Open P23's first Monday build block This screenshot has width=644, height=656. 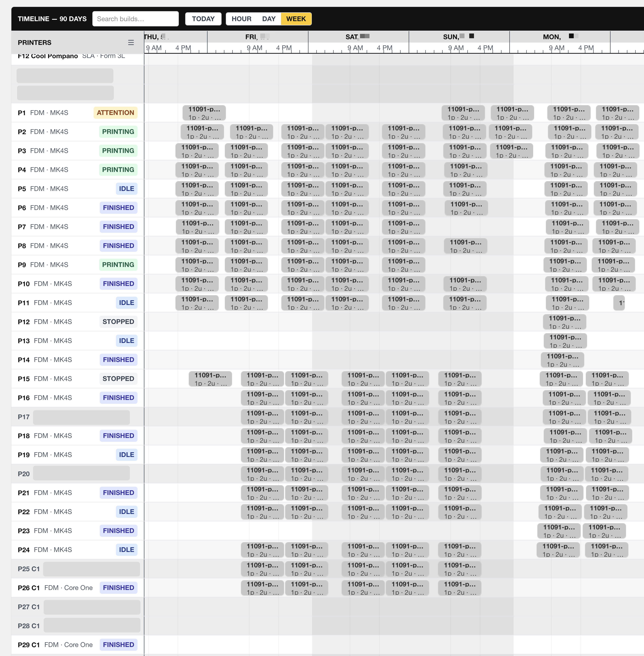click(x=559, y=531)
